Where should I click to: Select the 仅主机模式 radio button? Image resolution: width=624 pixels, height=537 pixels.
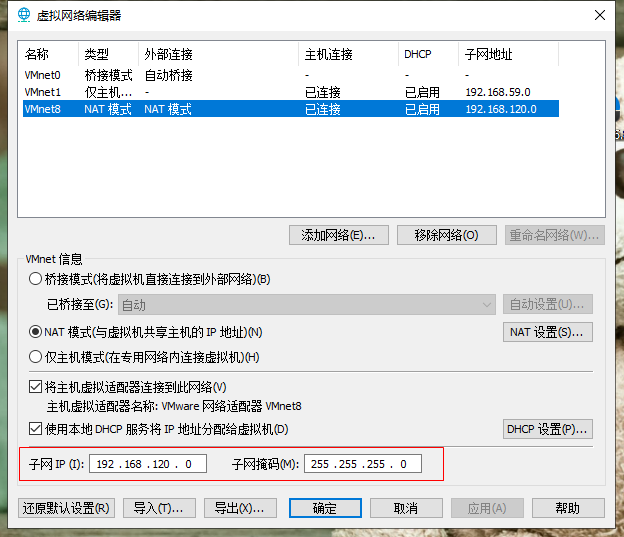(35, 357)
